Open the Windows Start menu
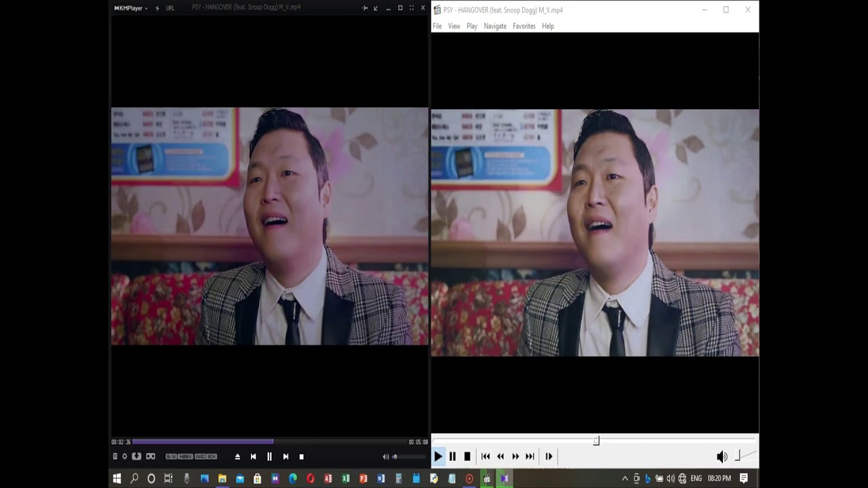Screen dimensions: 868x488 [x=117, y=479]
